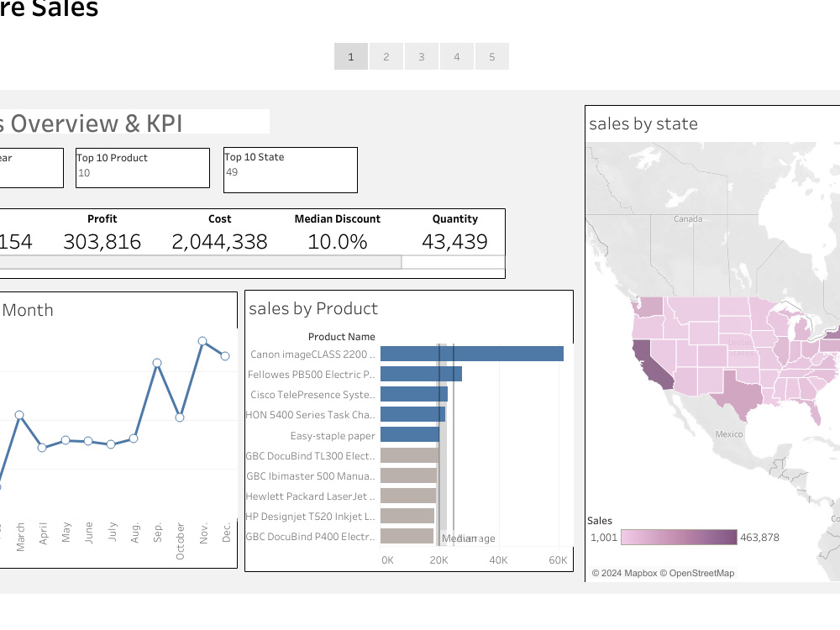Switch to dashboard page 2
Viewport: 840px width, 630px height.
pyautogui.click(x=386, y=56)
